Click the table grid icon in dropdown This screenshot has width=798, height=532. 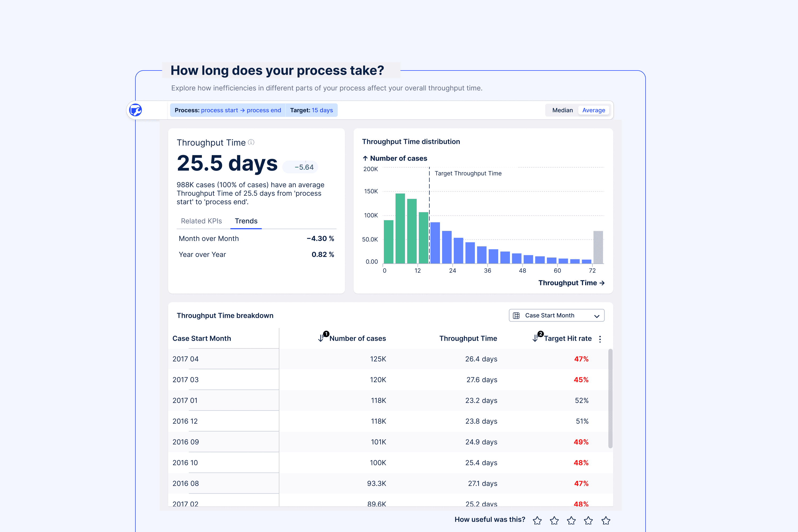(x=516, y=315)
